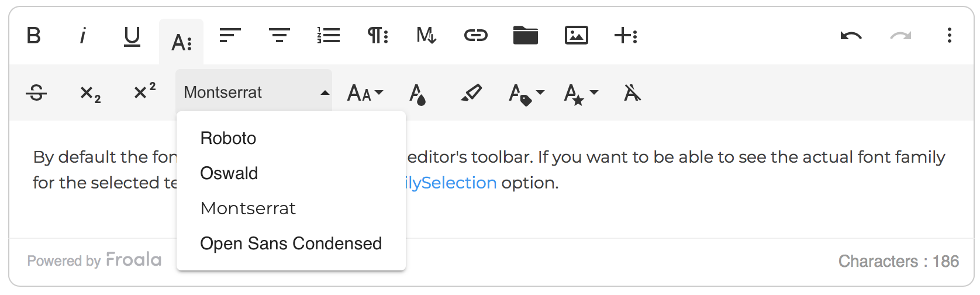This screenshot has width=980, height=295.
Task: Select Open Sans Condensed font
Action: 291,243
